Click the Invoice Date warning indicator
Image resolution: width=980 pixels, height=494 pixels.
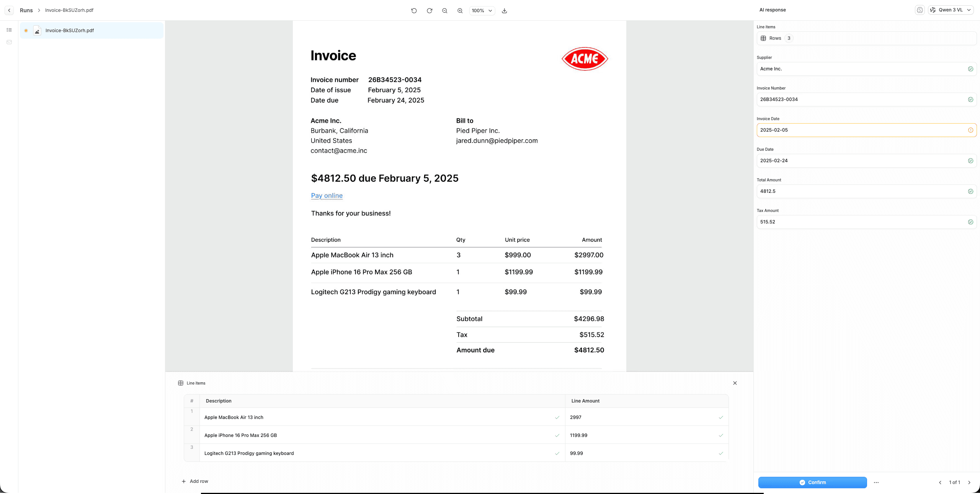tap(970, 130)
